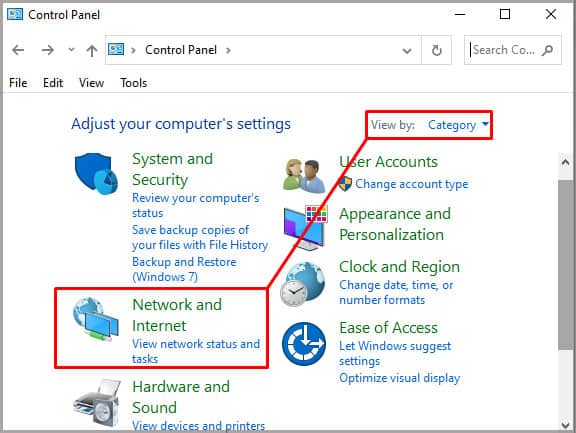
Task: Open Ease of Access heading
Action: pyautogui.click(x=388, y=328)
